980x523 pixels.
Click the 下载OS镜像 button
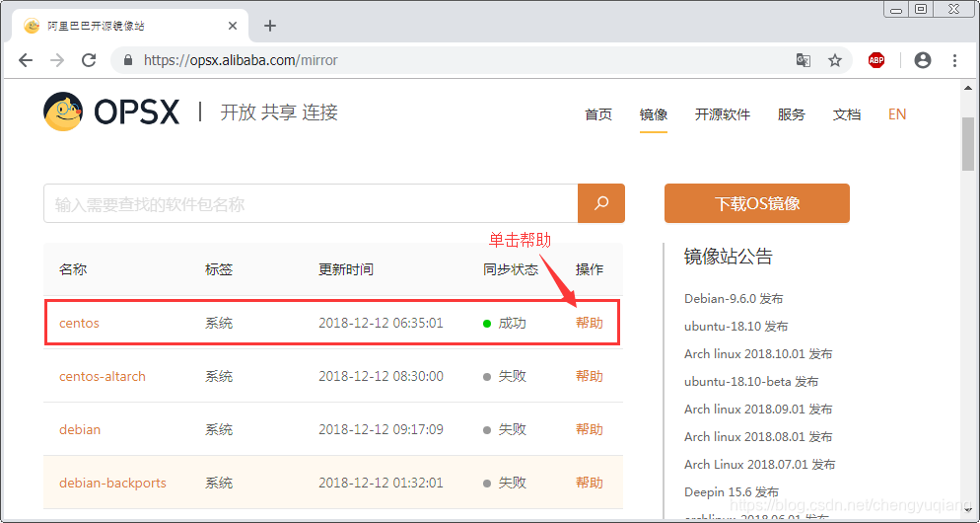(757, 203)
